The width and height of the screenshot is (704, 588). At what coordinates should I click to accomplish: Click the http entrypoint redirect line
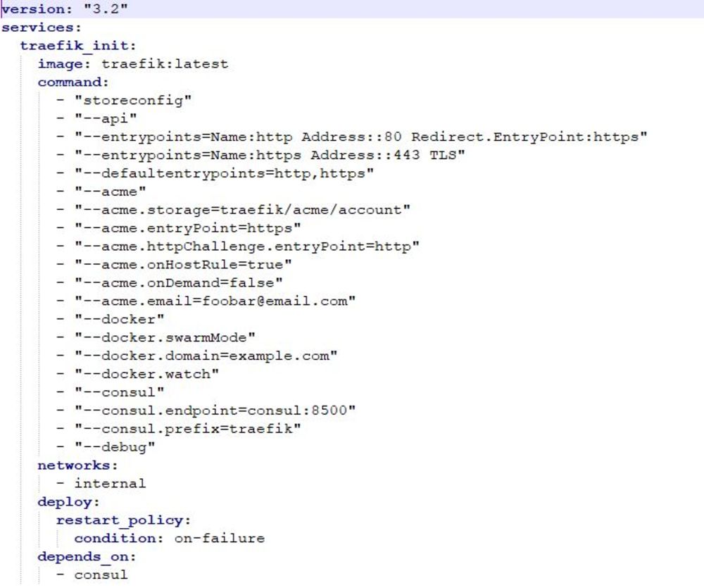[361, 137]
